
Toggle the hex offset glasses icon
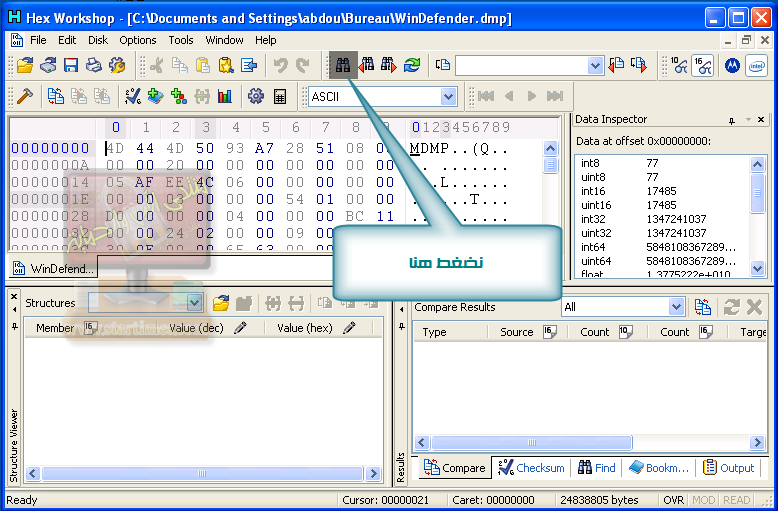click(x=703, y=65)
